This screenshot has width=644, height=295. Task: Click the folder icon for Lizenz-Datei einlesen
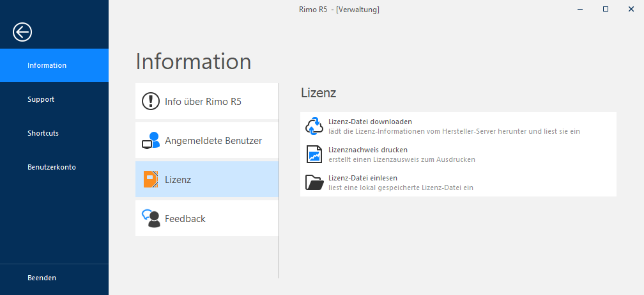pyautogui.click(x=314, y=182)
